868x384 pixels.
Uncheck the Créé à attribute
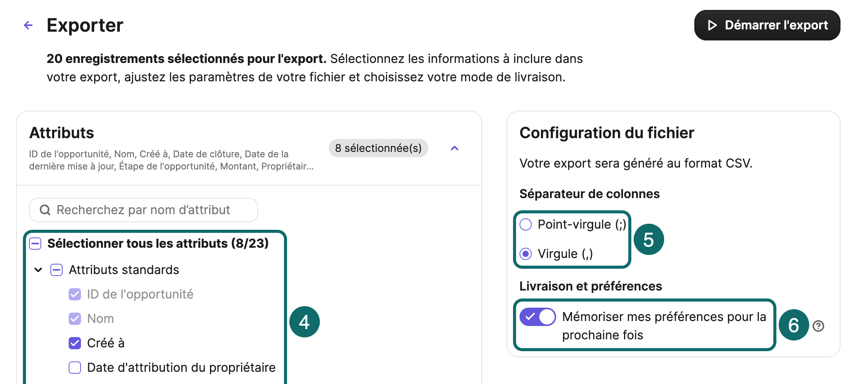75,343
